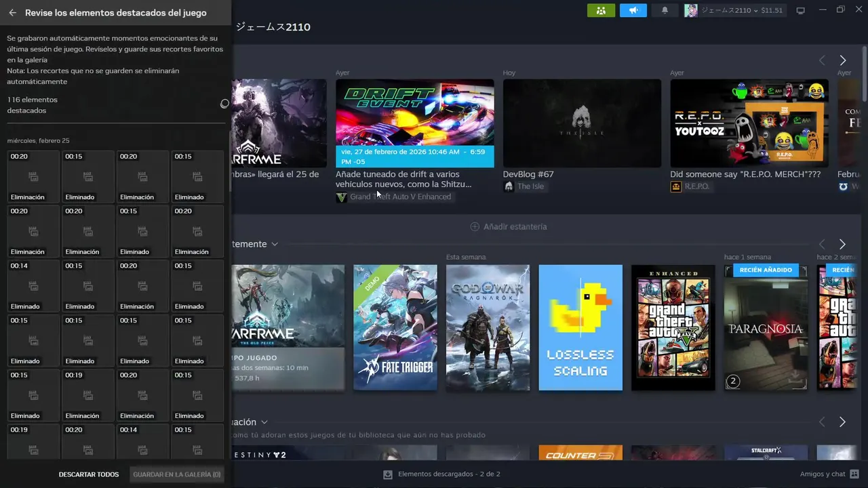Expand the recent games shelf chevron
This screenshot has width=868, height=488.
(275, 244)
